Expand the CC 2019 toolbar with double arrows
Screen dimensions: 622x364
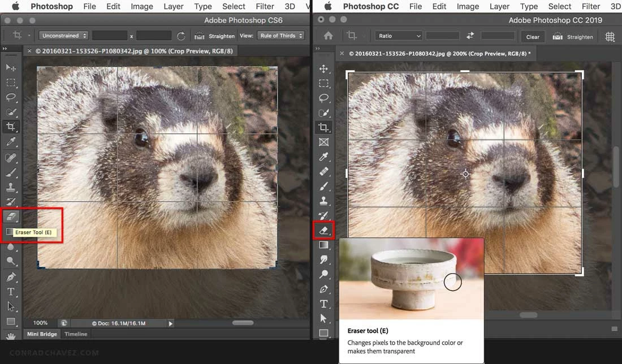coord(318,49)
